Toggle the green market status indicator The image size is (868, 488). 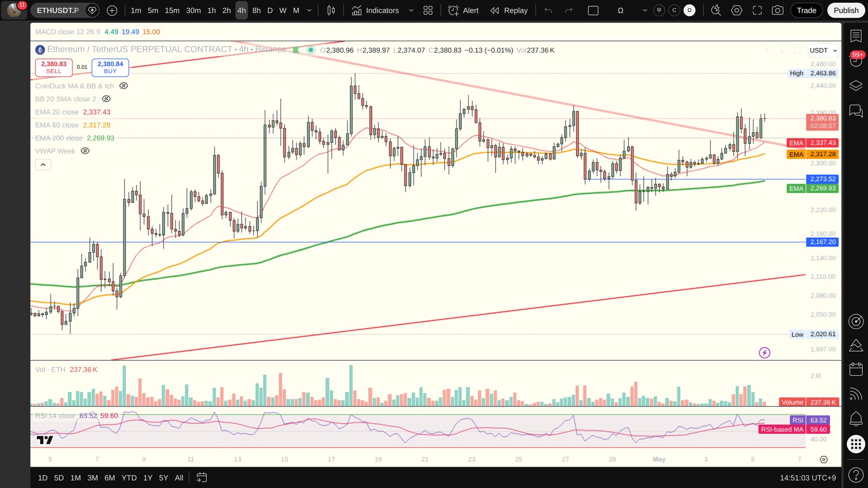(x=311, y=50)
